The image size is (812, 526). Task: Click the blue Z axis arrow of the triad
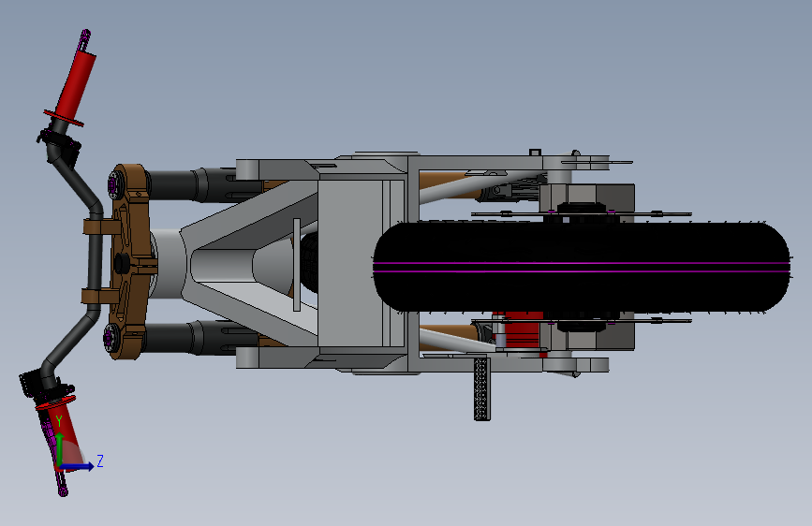pos(77,466)
